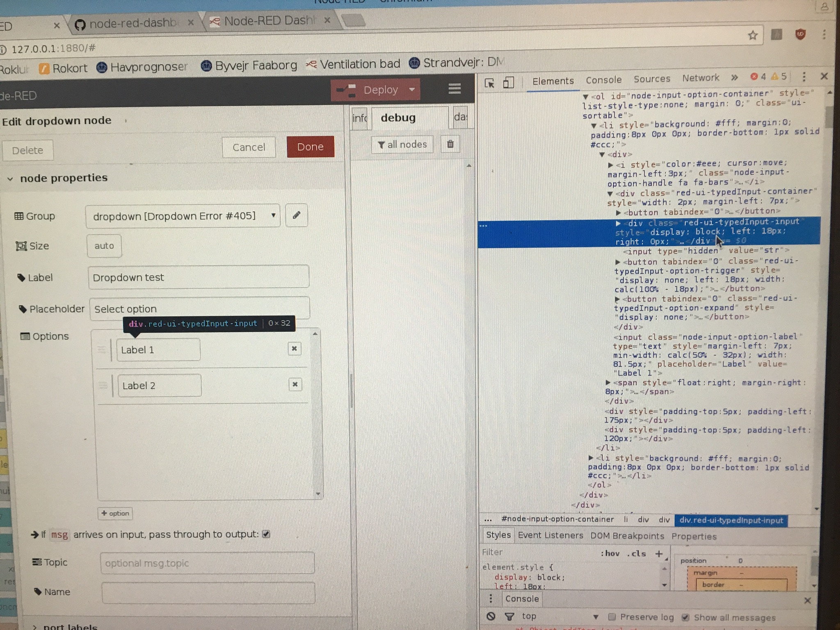Toggle the device toolbar in DevTools

click(508, 83)
